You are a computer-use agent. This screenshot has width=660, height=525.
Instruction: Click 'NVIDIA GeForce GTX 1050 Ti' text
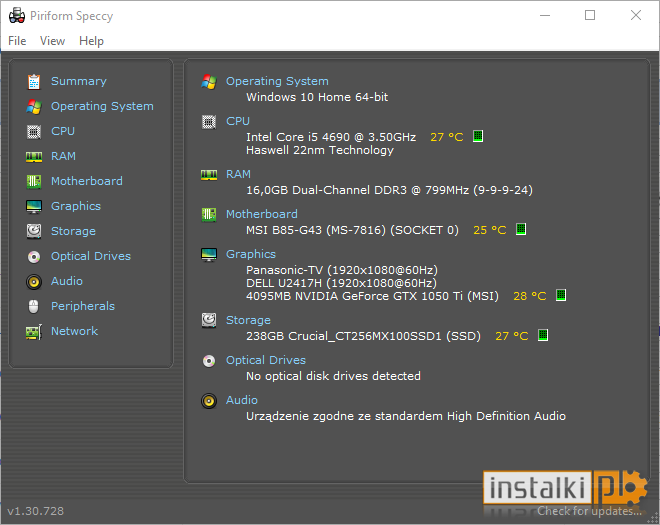(379, 296)
